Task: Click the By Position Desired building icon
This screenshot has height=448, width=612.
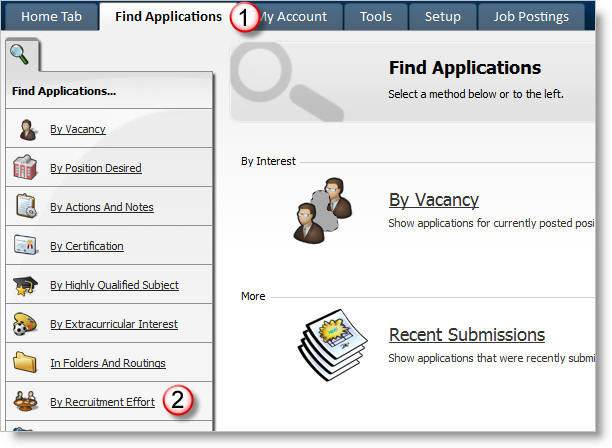Action: (25, 167)
